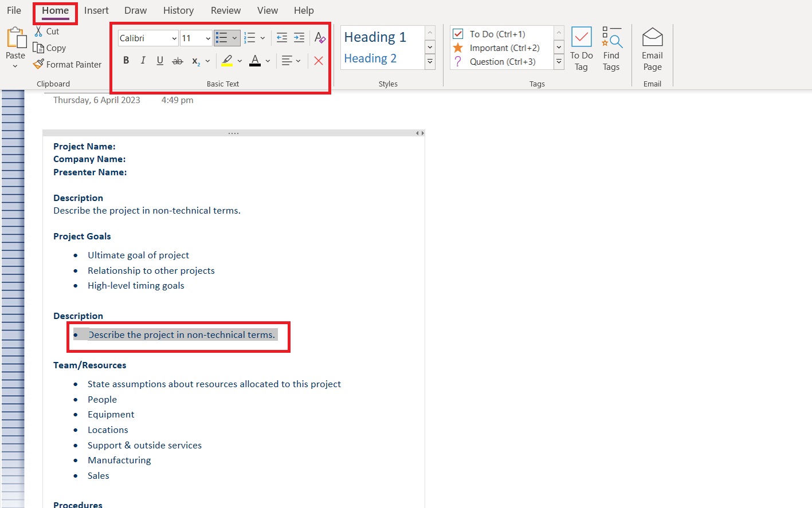
Task: Open the History menu
Action: tap(178, 10)
